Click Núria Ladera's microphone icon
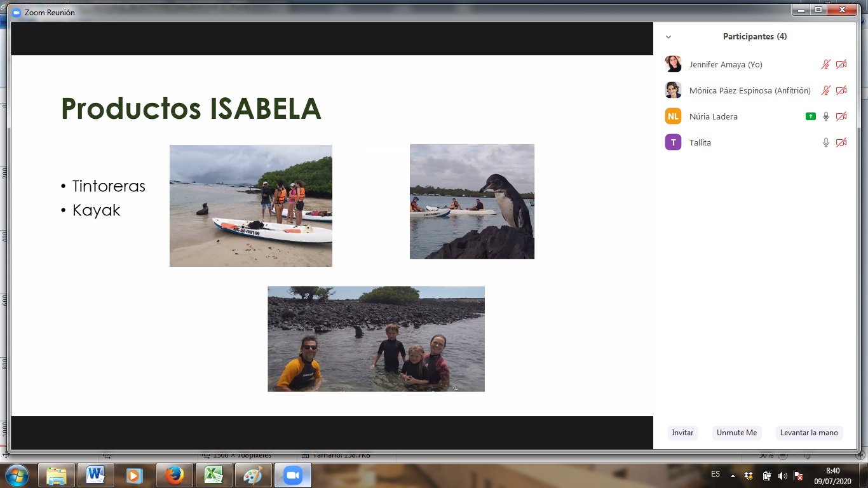 point(825,116)
